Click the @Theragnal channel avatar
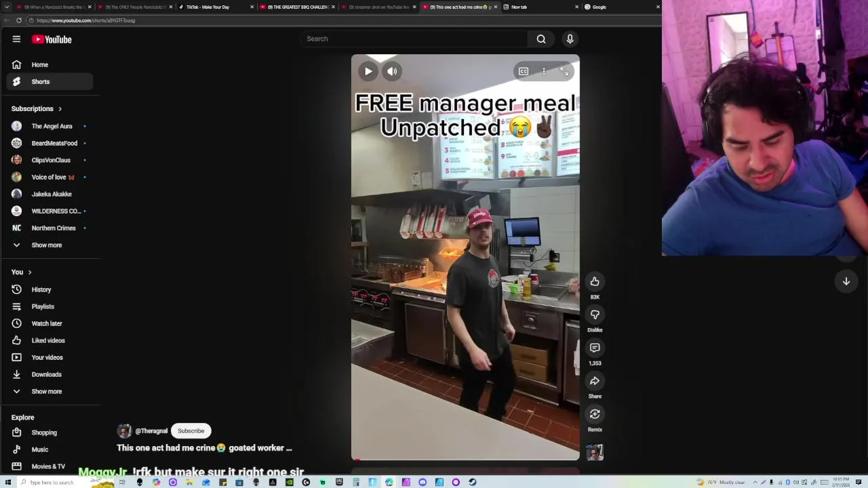Viewport: 868px width, 488px height. [124, 431]
